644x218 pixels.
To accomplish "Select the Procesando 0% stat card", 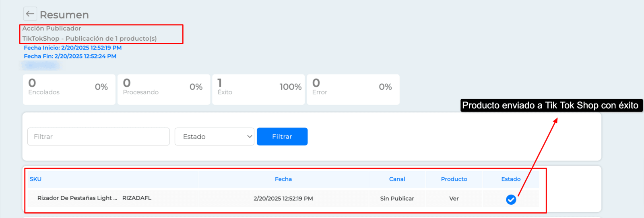I will (164, 89).
